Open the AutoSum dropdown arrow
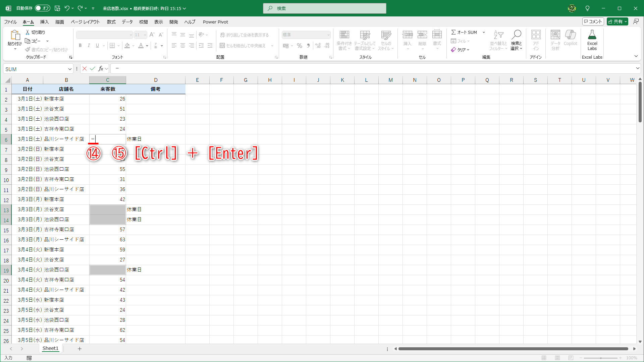This screenshot has width=644, height=362. click(484, 32)
